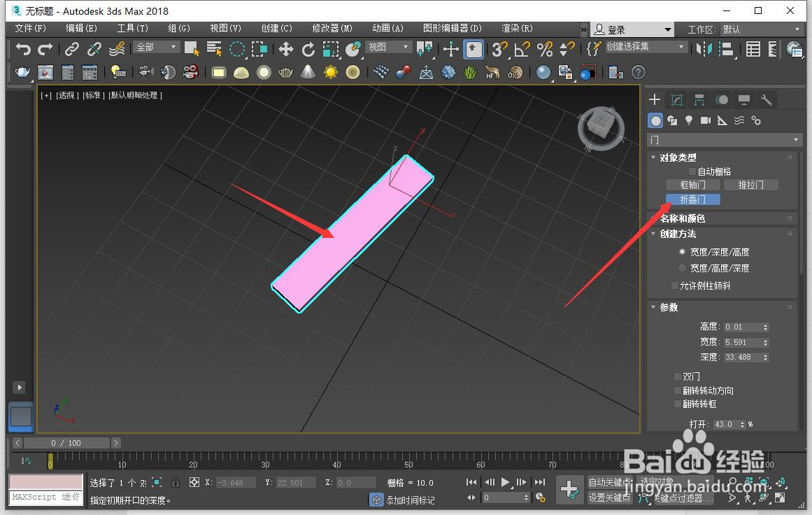The height and width of the screenshot is (515, 812).
Task: Open the 编辑(E) menu
Action: pos(81,29)
